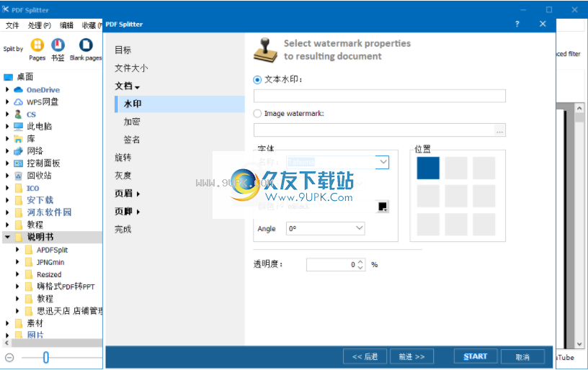Viewport: 588px width, 370px height.
Task: Click the preview vertical scrollbar down arrow
Action: point(579,344)
